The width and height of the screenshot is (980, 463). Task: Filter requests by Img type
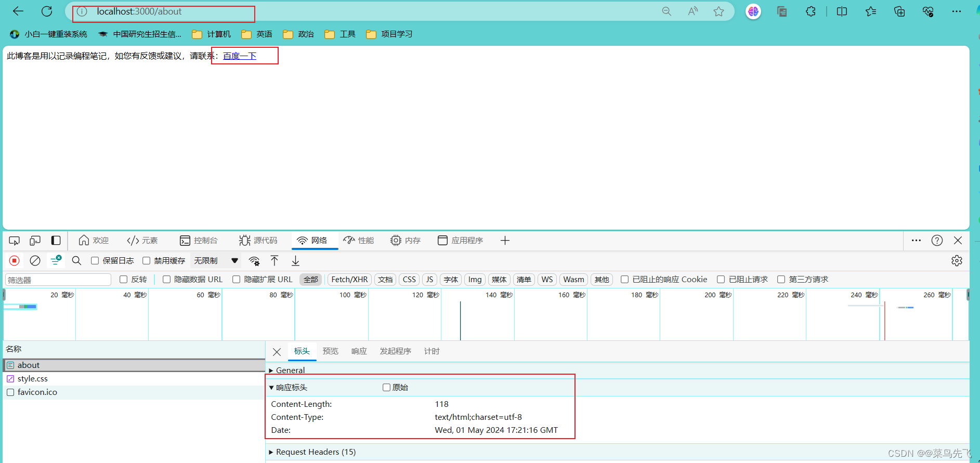point(475,280)
